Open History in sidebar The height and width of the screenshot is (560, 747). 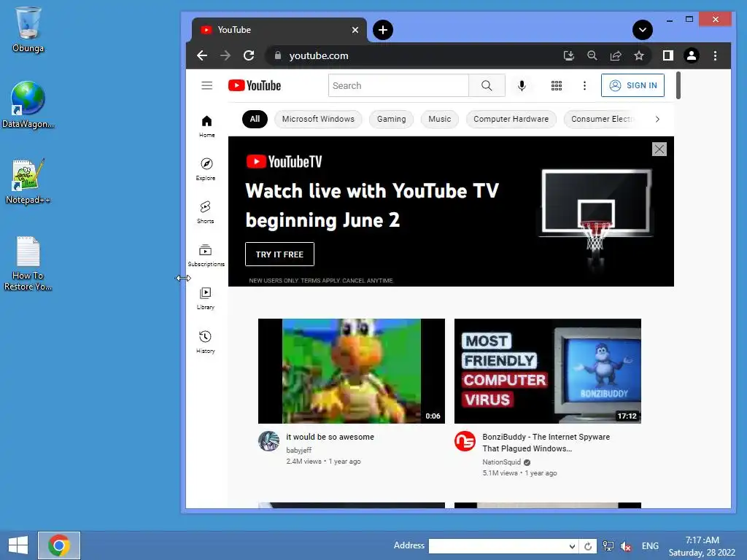point(205,342)
